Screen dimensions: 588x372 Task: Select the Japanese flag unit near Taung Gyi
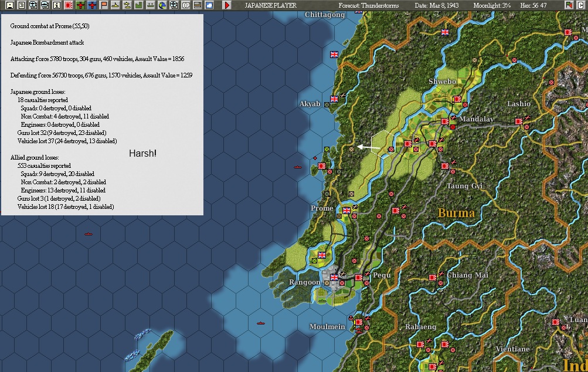[445, 165]
